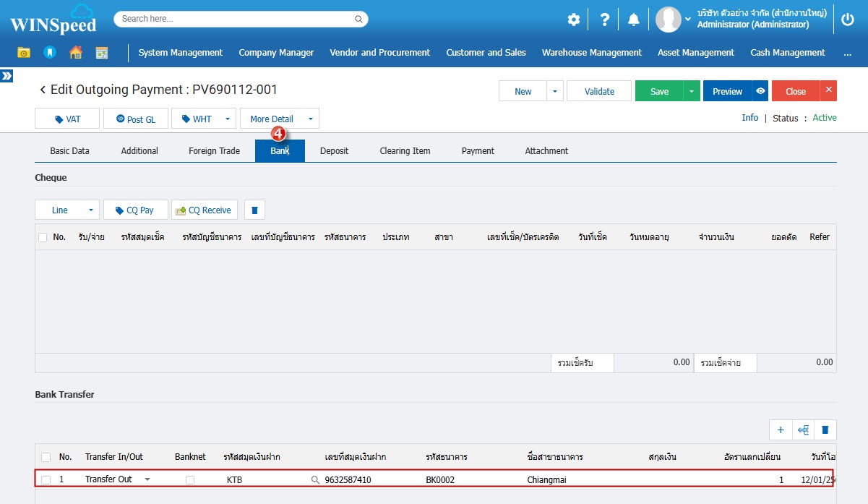868x504 pixels.
Task: Expand the left sidebar panel arrow
Action: [7, 76]
